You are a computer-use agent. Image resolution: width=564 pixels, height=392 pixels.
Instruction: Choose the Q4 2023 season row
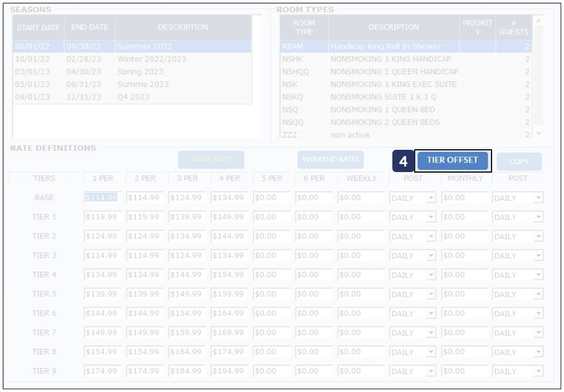pos(132,97)
